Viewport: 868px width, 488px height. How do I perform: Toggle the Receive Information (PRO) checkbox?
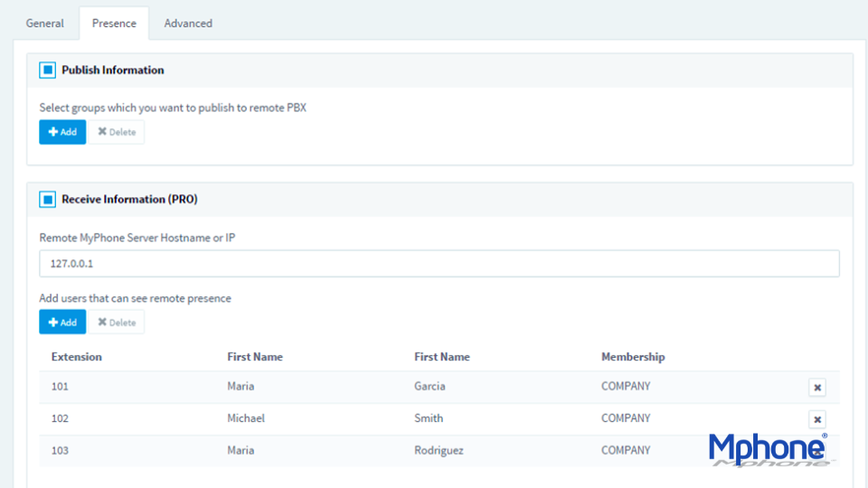point(48,199)
